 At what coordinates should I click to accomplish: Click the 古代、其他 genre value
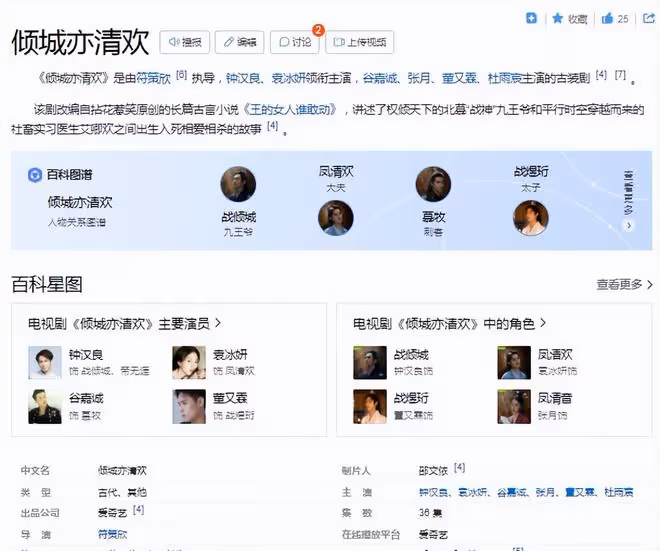coord(122,492)
